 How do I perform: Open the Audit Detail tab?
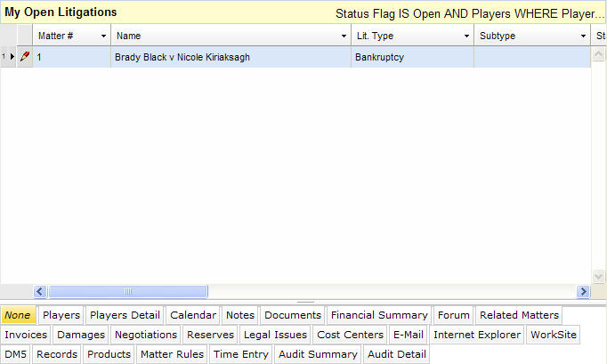(x=397, y=354)
